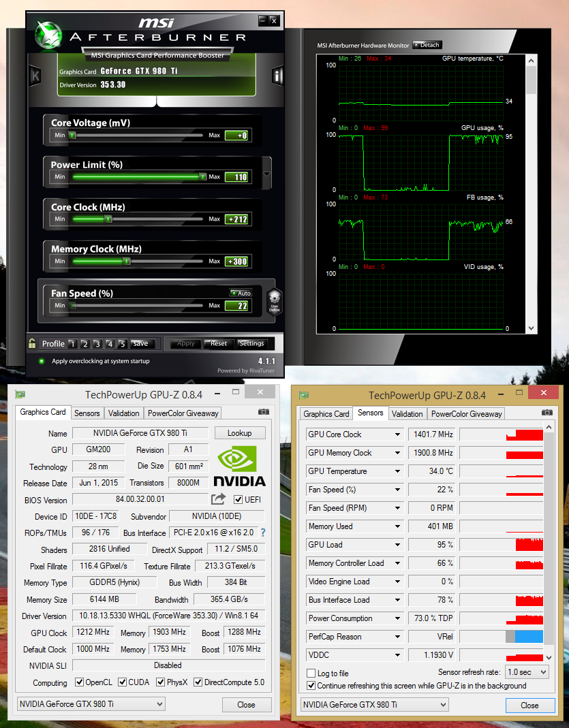Image resolution: width=569 pixels, height=728 pixels.
Task: Toggle the PhysX checkbox
Action: 160,682
